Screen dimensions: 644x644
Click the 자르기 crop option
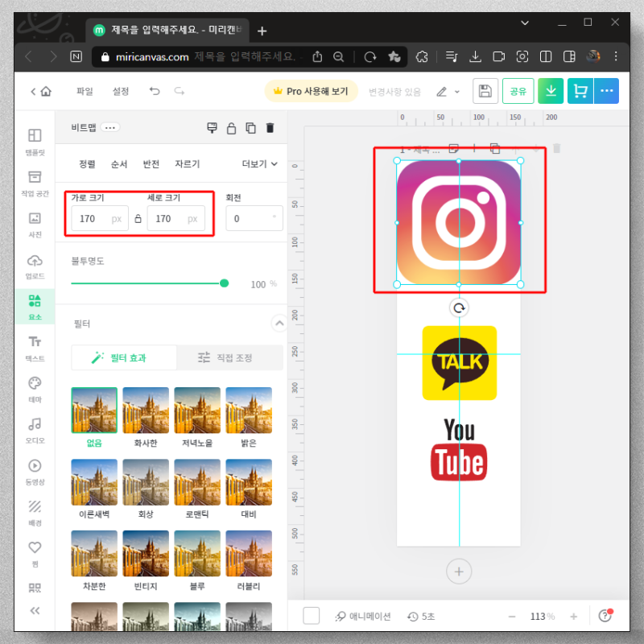tap(188, 164)
